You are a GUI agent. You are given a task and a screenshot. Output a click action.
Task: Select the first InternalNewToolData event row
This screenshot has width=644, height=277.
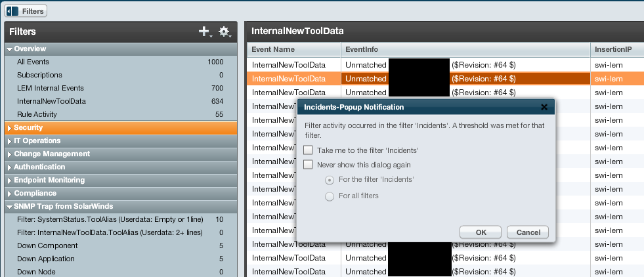coord(445,65)
